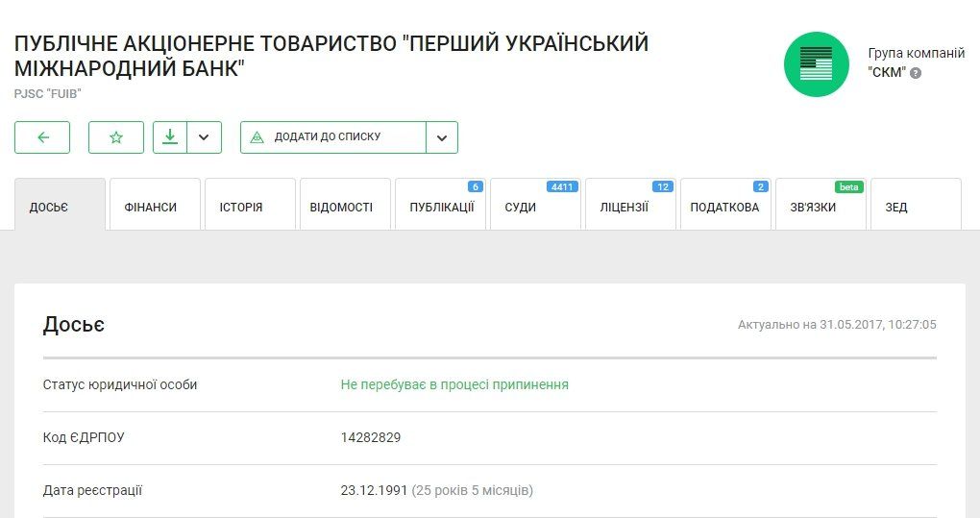Open the ВІДОМОСТІ tab

point(345,205)
